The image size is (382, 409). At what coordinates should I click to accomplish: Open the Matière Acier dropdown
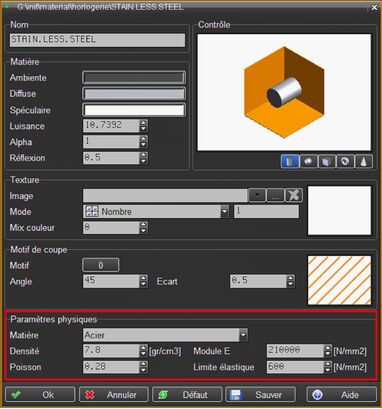(243, 335)
